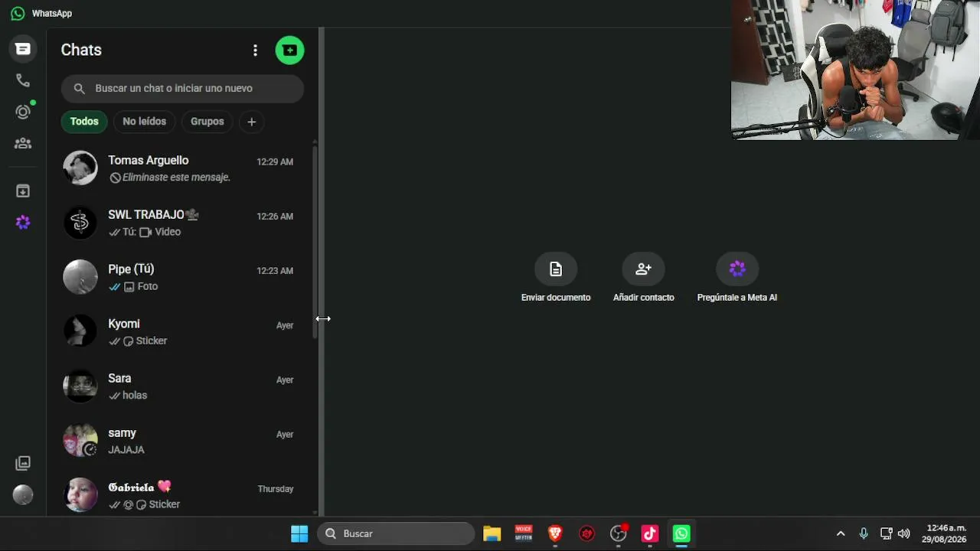Open the red round app icon in taskbar
Image resolution: width=980 pixels, height=551 pixels.
(x=586, y=533)
